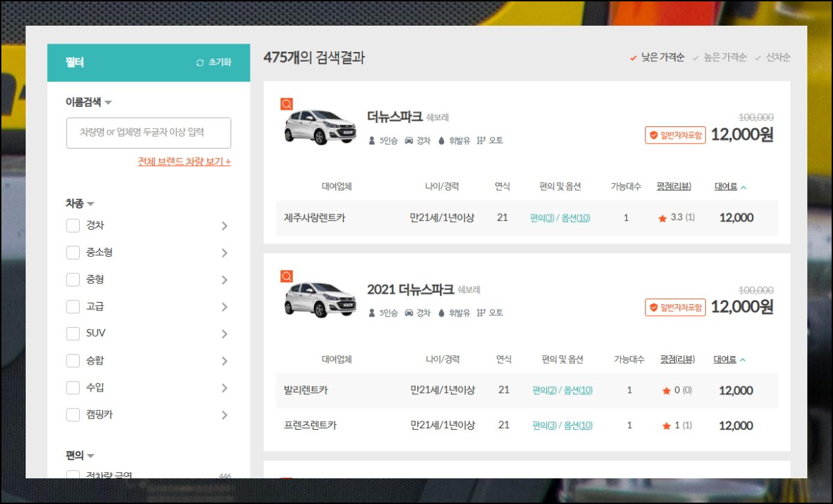
Task: Collapse the 이름검색 section arrow
Action: pyautogui.click(x=108, y=103)
